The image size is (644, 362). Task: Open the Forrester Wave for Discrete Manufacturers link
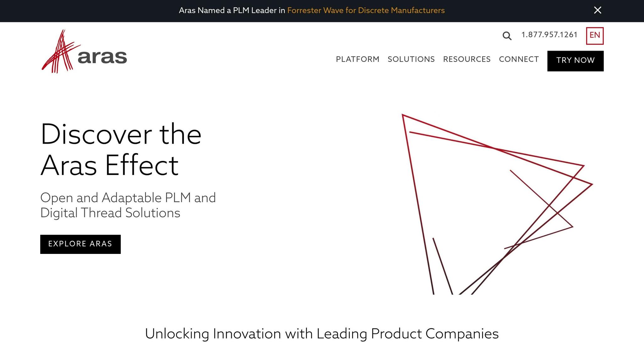(366, 10)
